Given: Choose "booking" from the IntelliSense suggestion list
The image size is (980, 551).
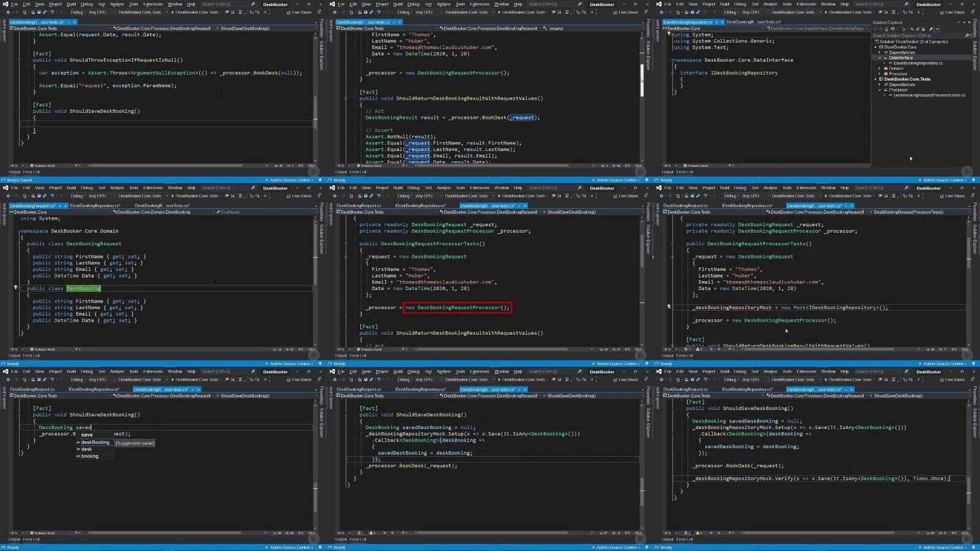Looking at the screenshot, I should [89, 456].
